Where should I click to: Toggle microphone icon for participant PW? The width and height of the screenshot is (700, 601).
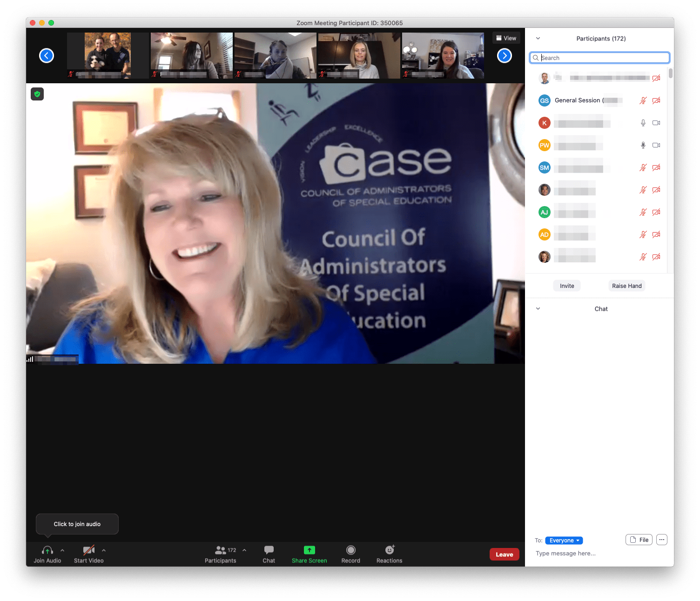pos(643,145)
